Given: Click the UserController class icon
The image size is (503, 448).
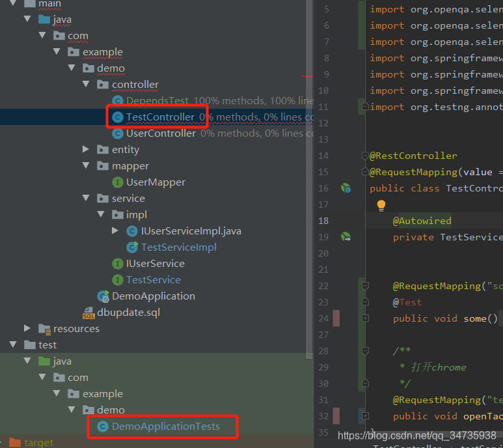Looking at the screenshot, I should point(118,133).
